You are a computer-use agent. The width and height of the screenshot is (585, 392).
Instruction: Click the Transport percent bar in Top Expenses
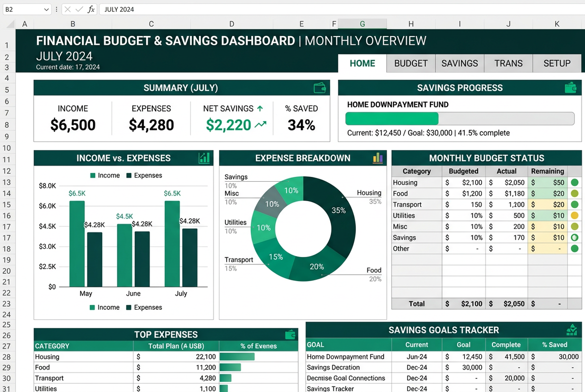coord(225,378)
